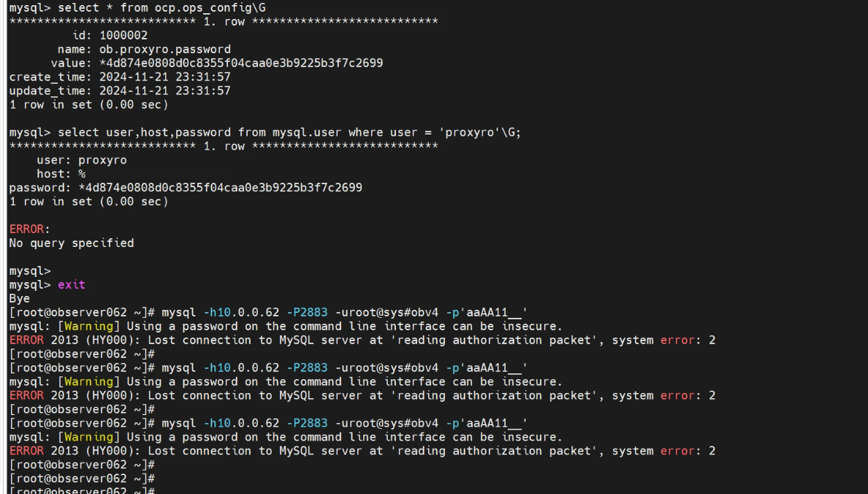Click the user value 'proxyro' in the result

(x=102, y=160)
